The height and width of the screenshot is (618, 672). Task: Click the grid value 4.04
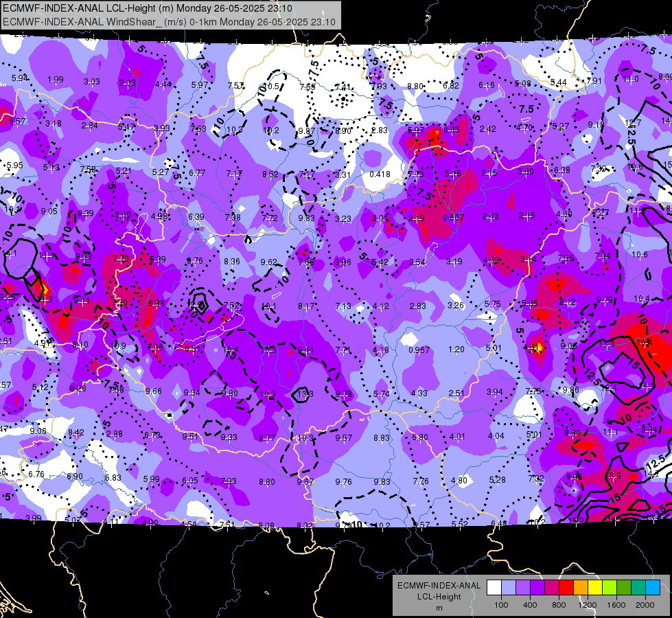(x=496, y=436)
